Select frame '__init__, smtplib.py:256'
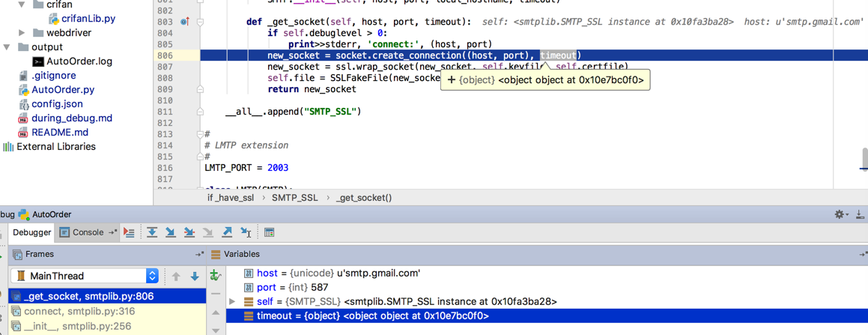The image size is (868, 335). point(106,326)
